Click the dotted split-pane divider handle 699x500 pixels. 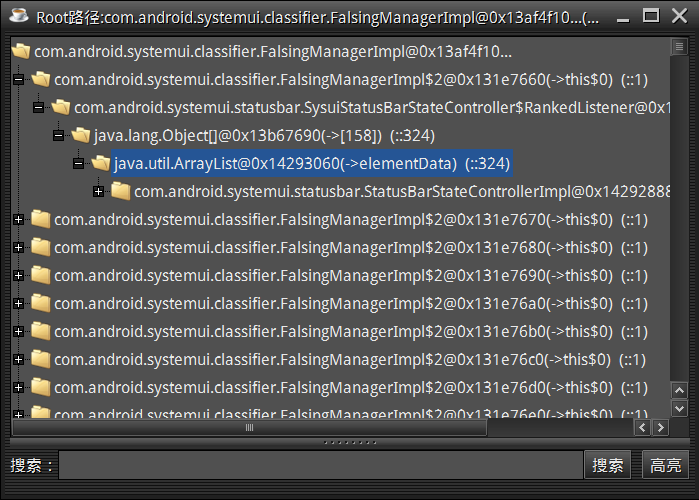(350, 443)
